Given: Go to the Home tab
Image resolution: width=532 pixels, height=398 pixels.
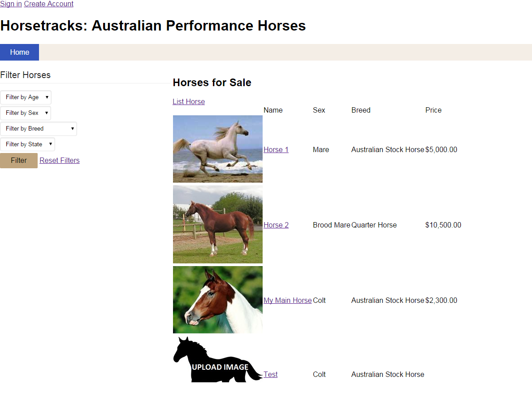Looking at the screenshot, I should tap(20, 52).
